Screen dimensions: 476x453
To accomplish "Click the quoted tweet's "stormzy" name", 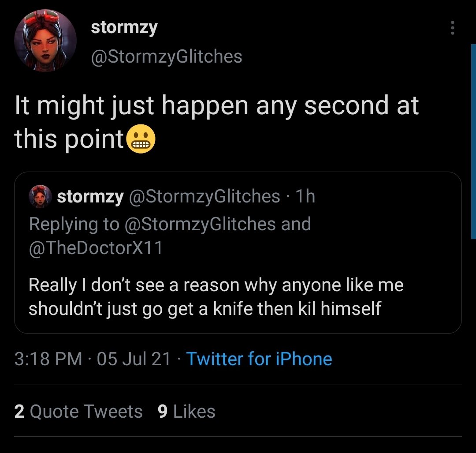I will coord(90,197).
